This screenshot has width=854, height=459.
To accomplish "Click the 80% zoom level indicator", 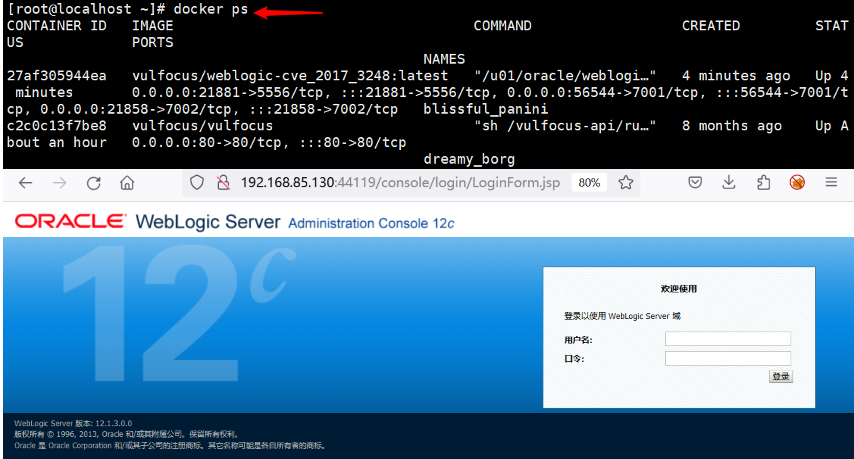I will click(589, 183).
